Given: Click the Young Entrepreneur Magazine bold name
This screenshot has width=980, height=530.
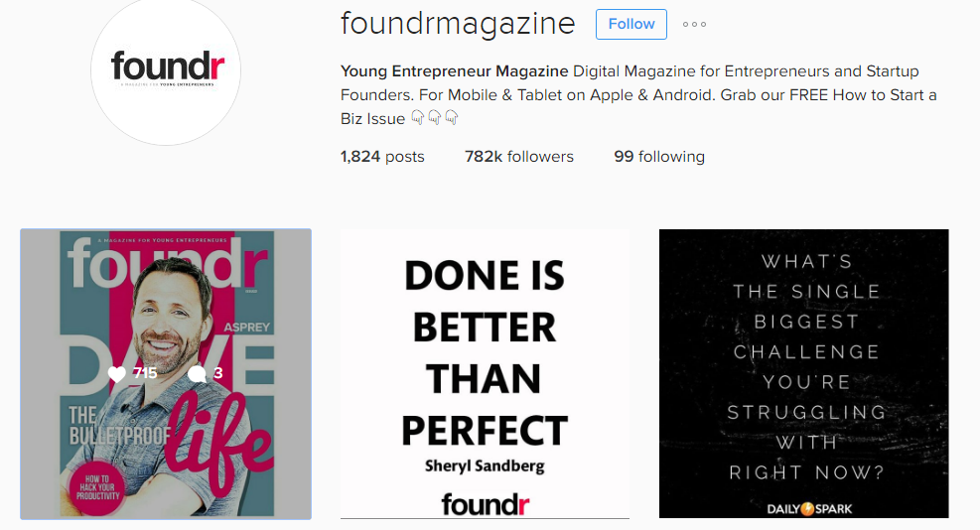Looking at the screenshot, I should pyautogui.click(x=455, y=71).
